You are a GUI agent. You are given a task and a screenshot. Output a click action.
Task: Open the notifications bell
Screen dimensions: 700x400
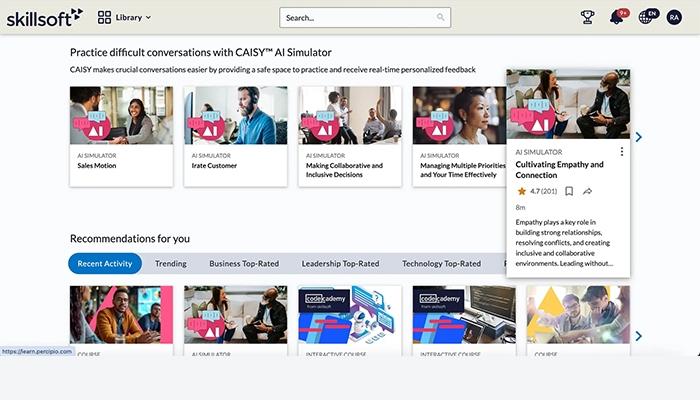[x=616, y=17]
